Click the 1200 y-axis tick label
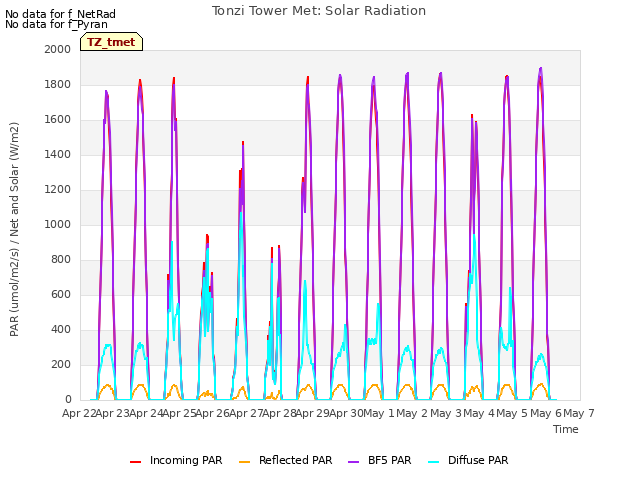The image size is (640, 480). click(x=58, y=189)
